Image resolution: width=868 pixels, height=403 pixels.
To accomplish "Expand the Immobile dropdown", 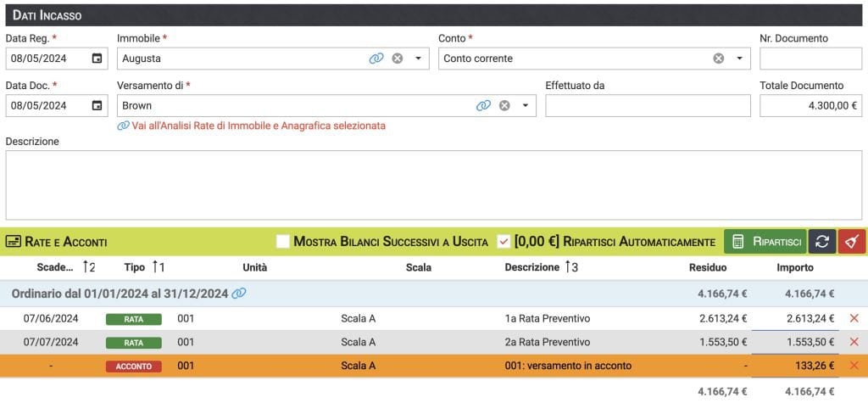I will click(418, 59).
